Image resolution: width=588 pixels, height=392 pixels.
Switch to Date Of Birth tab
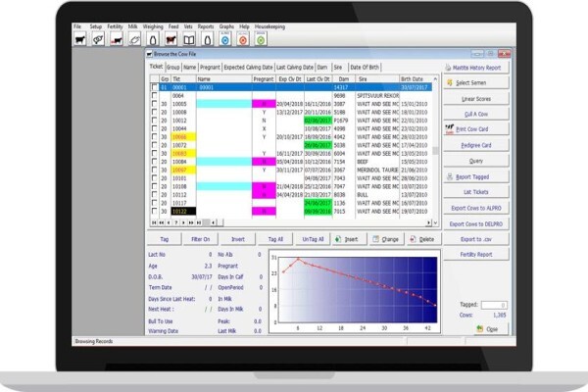[365, 68]
